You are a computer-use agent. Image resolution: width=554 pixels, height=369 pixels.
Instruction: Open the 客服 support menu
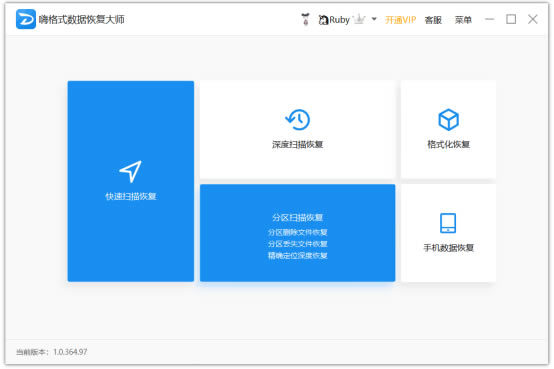tap(433, 20)
